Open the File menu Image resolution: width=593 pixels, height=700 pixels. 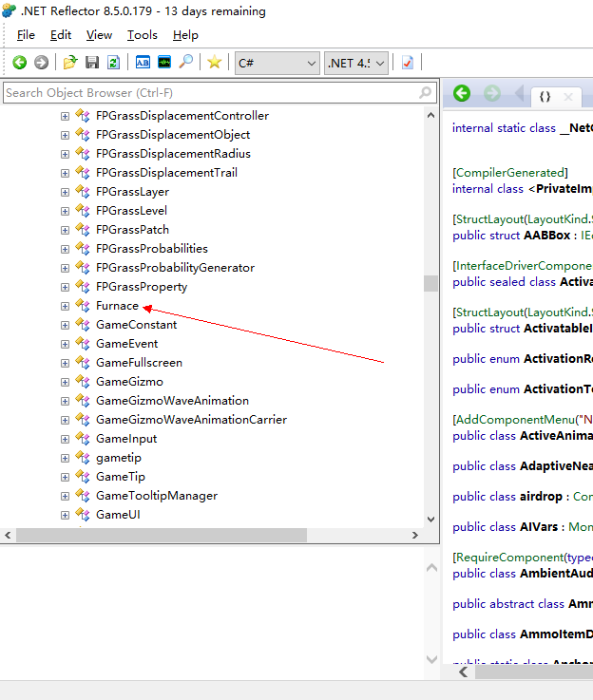(x=26, y=35)
